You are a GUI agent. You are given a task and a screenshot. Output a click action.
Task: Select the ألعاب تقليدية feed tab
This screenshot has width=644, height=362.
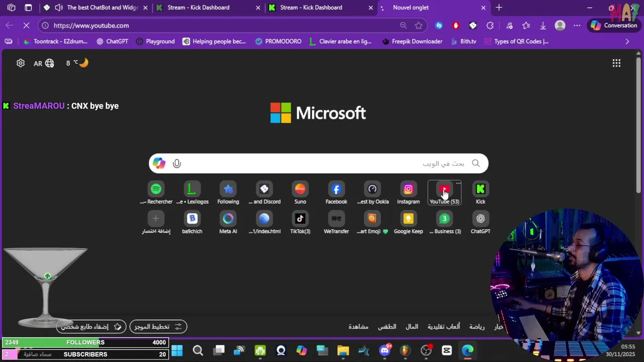444,327
